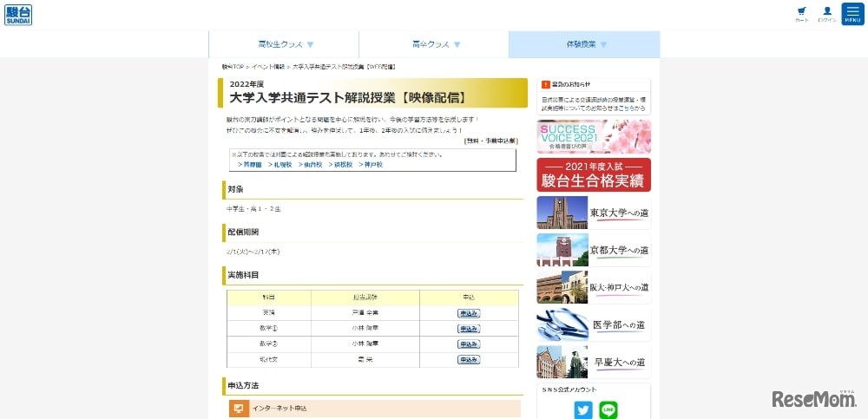Open the 駿台生合格実績 red banner
Viewport: 868px width, 419px height.
(594, 174)
